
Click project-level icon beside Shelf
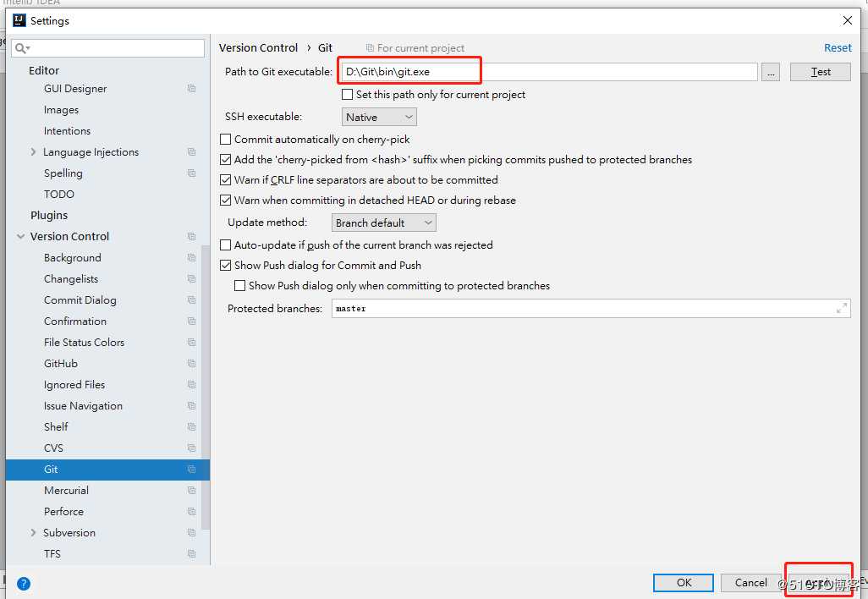[x=191, y=426]
